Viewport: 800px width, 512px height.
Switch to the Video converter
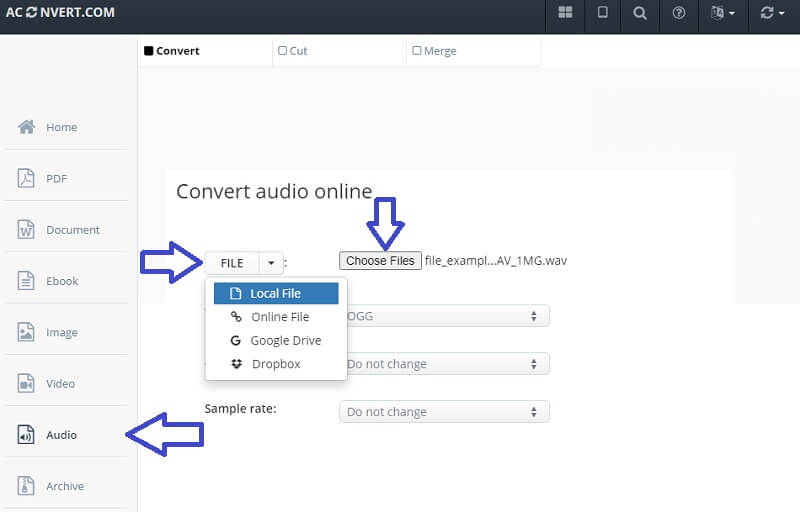(x=60, y=384)
